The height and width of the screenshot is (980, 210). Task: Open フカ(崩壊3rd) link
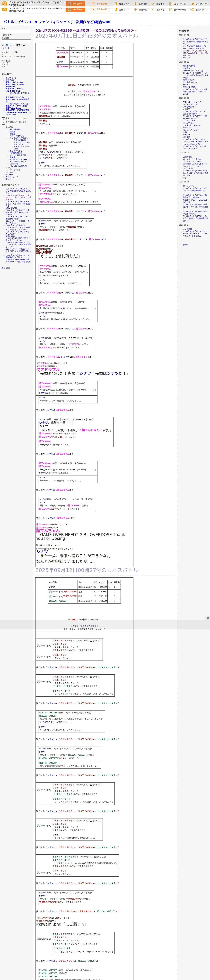pyautogui.click(x=189, y=107)
